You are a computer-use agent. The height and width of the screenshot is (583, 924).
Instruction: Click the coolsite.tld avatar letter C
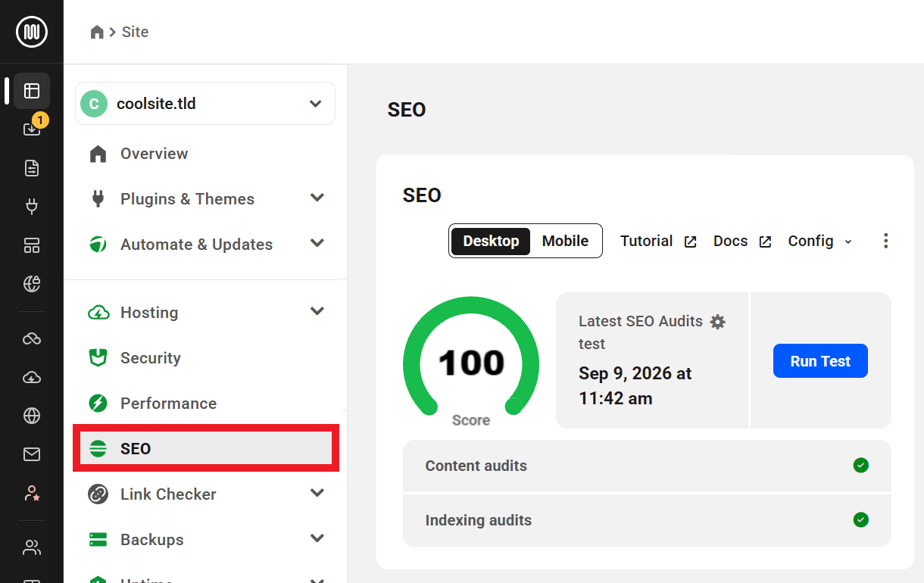94,104
